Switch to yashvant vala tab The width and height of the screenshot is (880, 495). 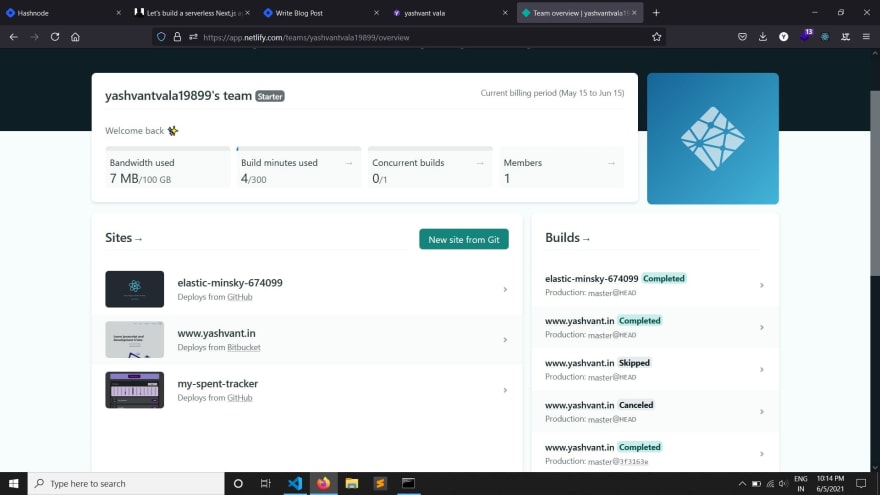click(450, 12)
